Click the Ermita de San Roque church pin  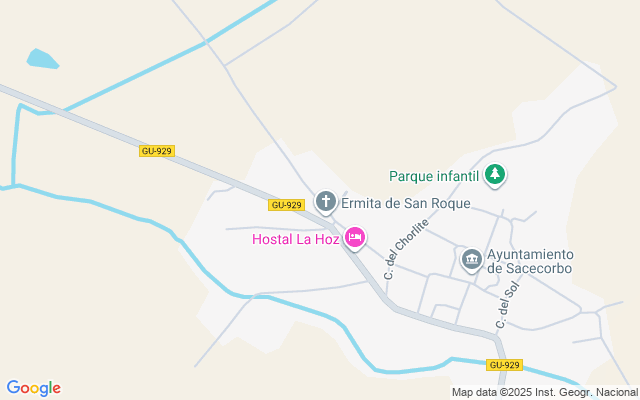[x=326, y=202]
